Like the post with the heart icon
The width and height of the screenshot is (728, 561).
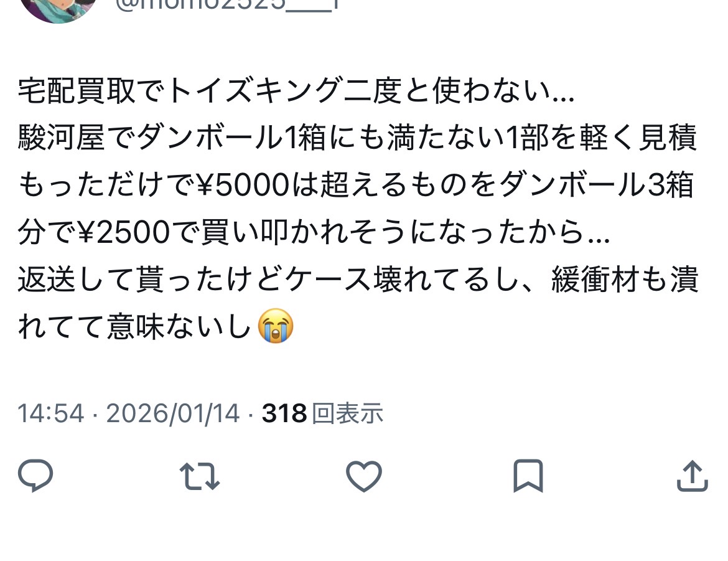coord(364,476)
